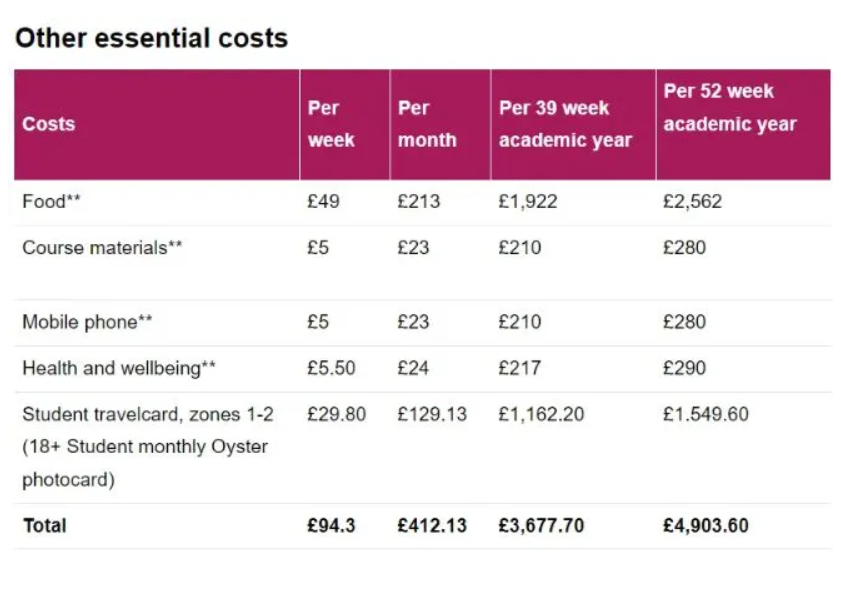The height and width of the screenshot is (599, 841).
Task: Select Health and wellbeing row label
Action: pos(119,368)
